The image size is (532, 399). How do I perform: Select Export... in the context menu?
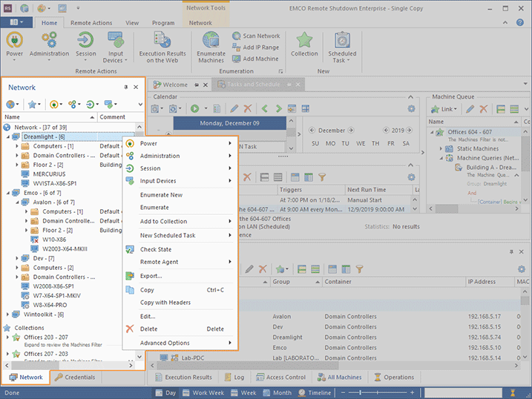coord(151,276)
